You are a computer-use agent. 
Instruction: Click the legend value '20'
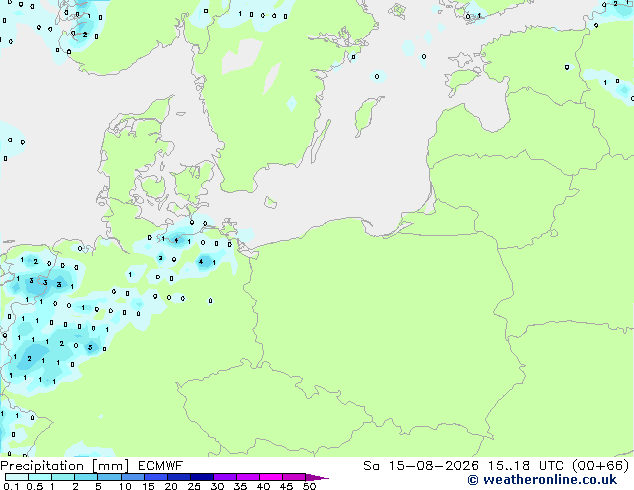click(x=171, y=486)
